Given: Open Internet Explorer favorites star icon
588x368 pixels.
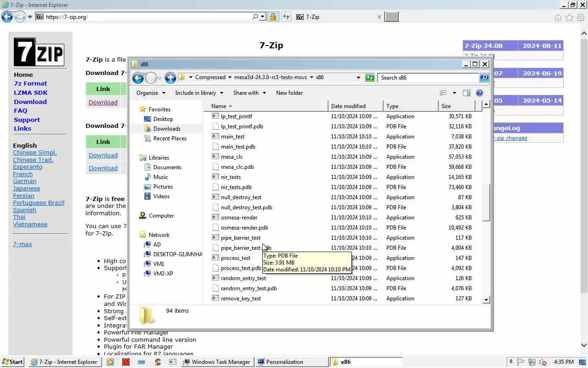Looking at the screenshot, I should point(569,17).
